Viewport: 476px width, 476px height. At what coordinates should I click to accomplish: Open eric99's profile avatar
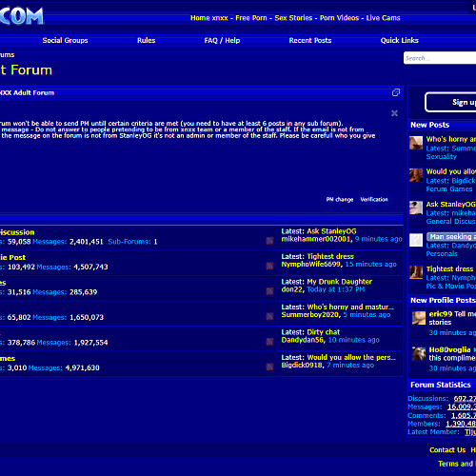(x=419, y=318)
